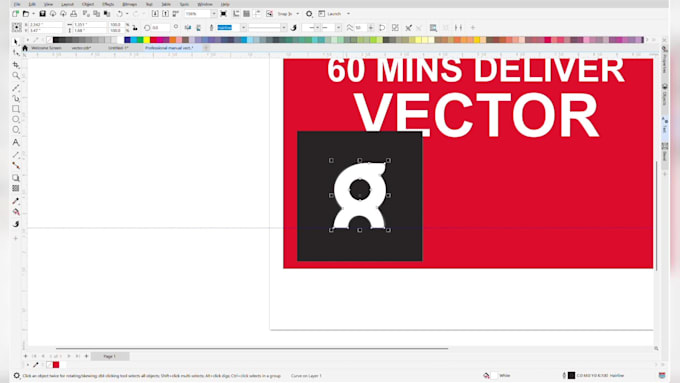This screenshot has width=680, height=383.
Task: Open the Objects docker tab
Action: point(664,95)
